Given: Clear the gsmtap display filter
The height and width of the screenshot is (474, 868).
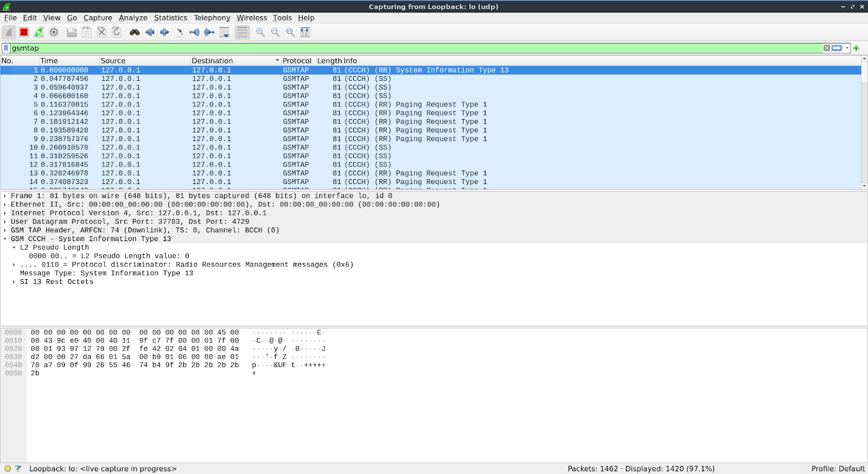Looking at the screenshot, I should (x=827, y=48).
